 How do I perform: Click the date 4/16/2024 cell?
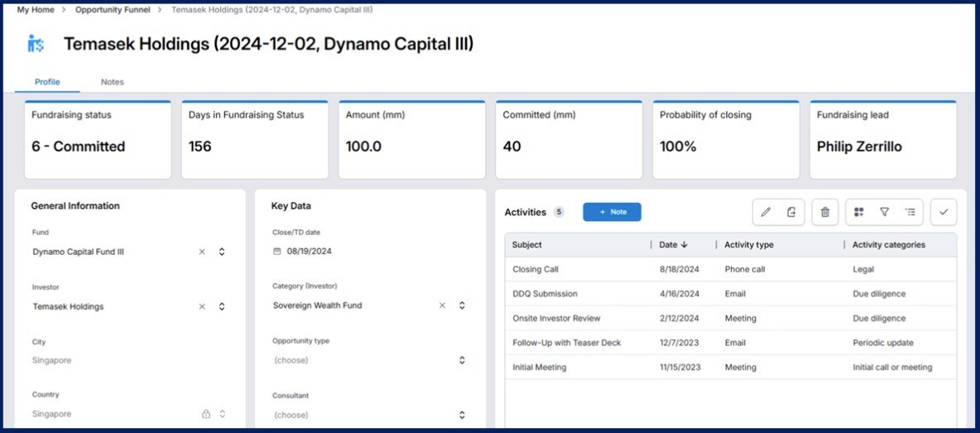(x=679, y=294)
